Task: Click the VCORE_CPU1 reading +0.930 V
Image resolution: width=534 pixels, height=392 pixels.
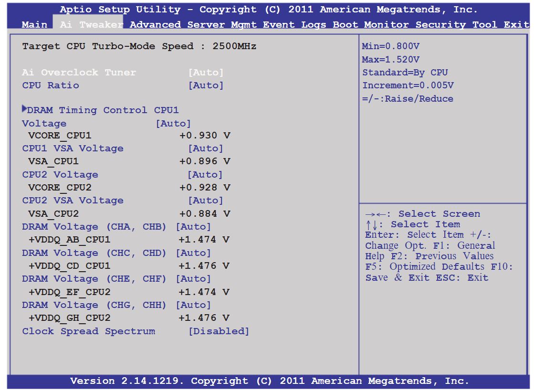Action: [205, 136]
